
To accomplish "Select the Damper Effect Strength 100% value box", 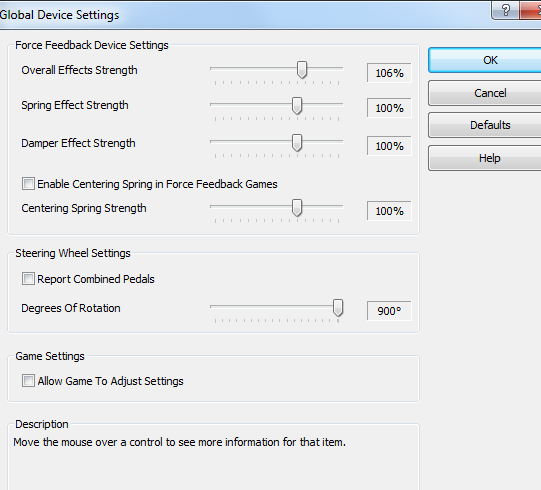I will (389, 146).
